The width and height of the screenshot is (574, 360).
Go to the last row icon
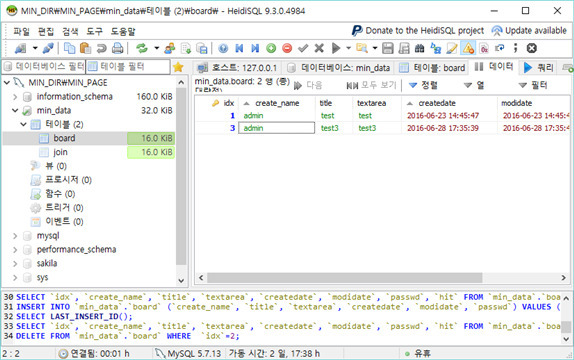pyautogui.click(x=255, y=48)
